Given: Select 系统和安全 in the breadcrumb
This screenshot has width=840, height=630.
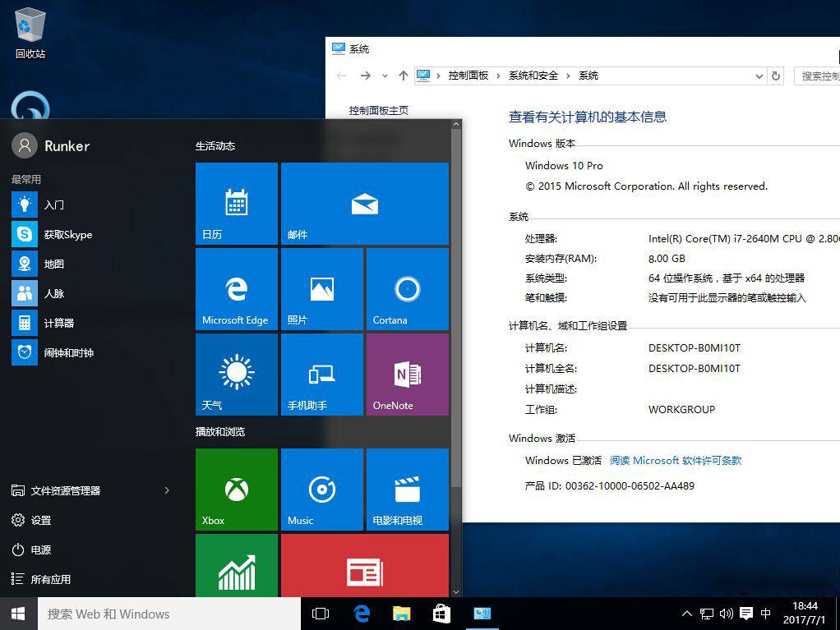Looking at the screenshot, I should (x=533, y=76).
